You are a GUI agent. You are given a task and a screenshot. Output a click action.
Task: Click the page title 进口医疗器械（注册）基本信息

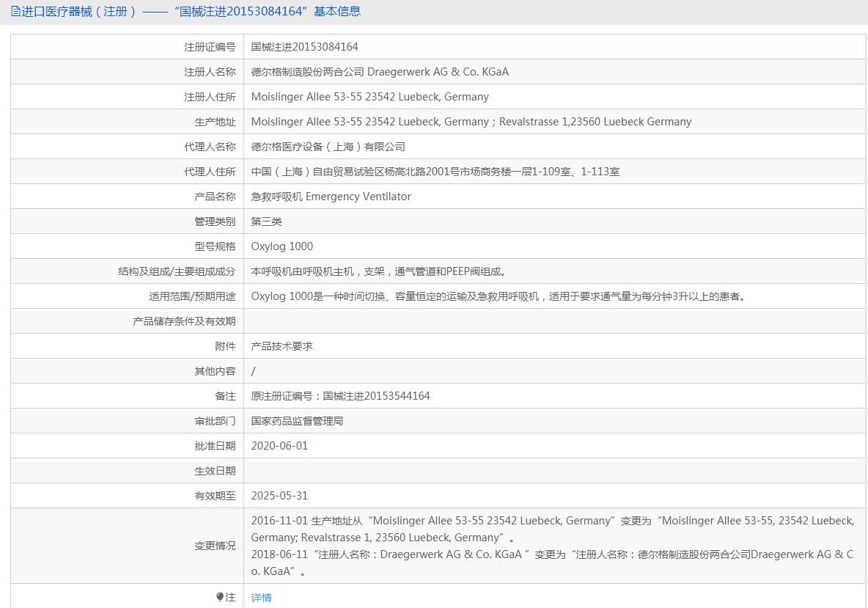click(191, 11)
